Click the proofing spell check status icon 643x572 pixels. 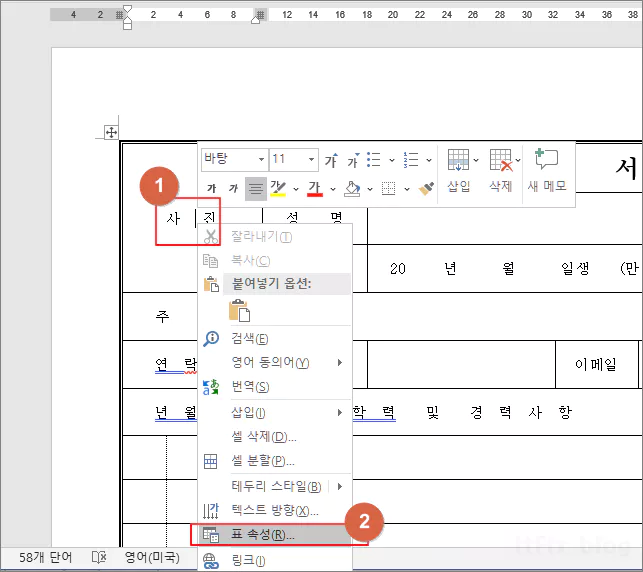click(x=99, y=558)
